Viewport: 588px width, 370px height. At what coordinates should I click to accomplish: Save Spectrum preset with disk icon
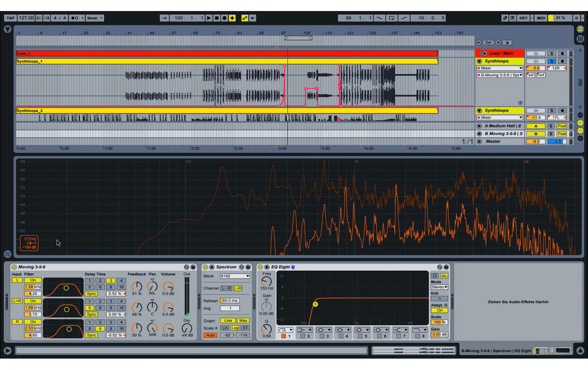248,267
